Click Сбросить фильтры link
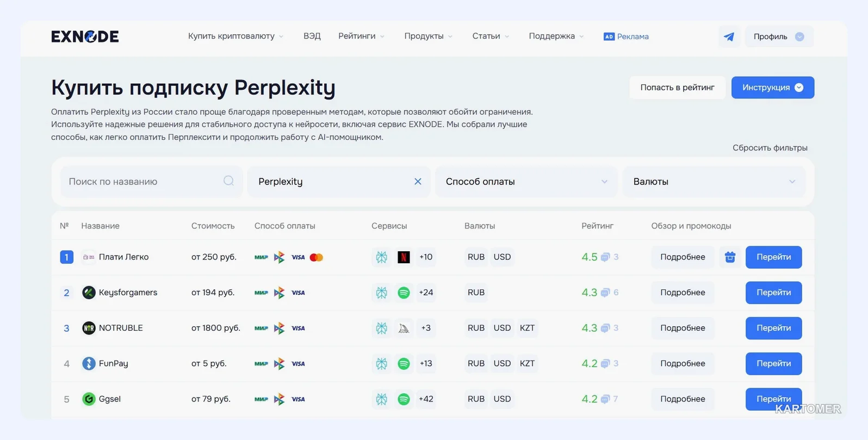Image resolution: width=868 pixels, height=440 pixels. (770, 148)
